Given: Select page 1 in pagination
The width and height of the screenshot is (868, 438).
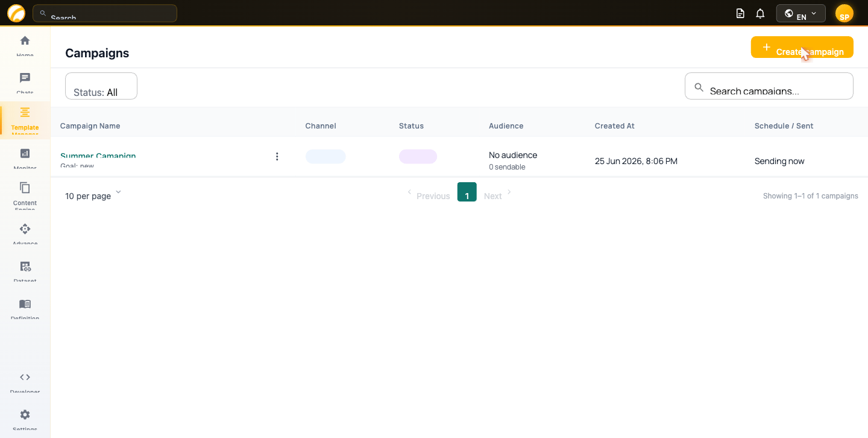Looking at the screenshot, I should [x=467, y=192].
